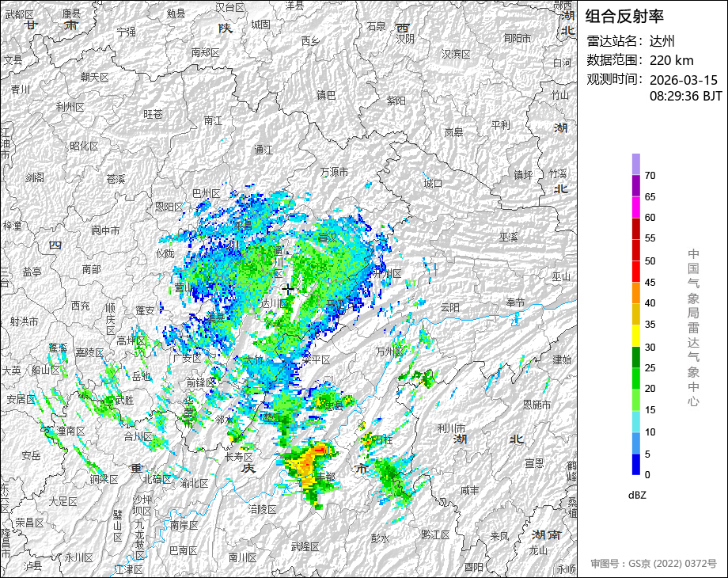Click the 'dBZ' unit label below colorbar
The image size is (728, 578).
[x=637, y=496]
